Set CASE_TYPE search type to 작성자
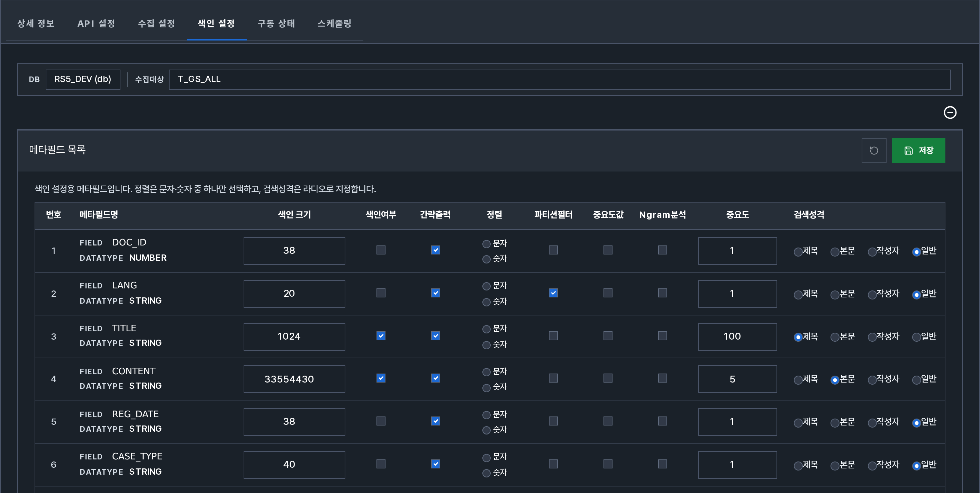Image resolution: width=980 pixels, height=493 pixels. point(872,466)
